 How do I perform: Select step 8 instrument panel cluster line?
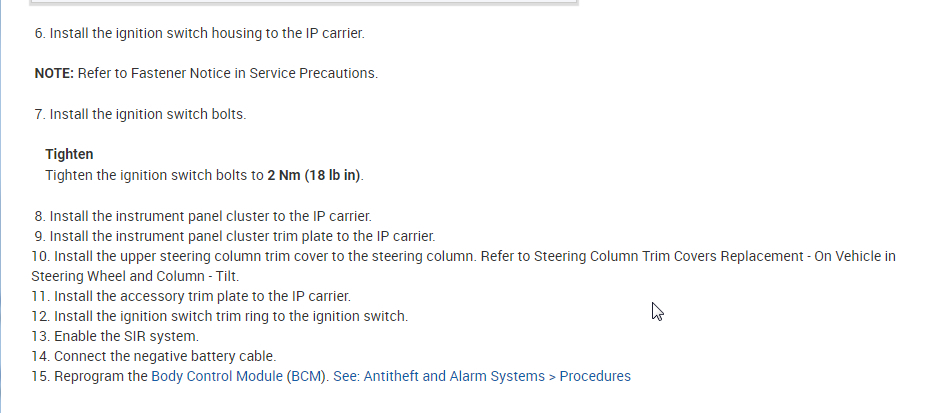coord(210,216)
